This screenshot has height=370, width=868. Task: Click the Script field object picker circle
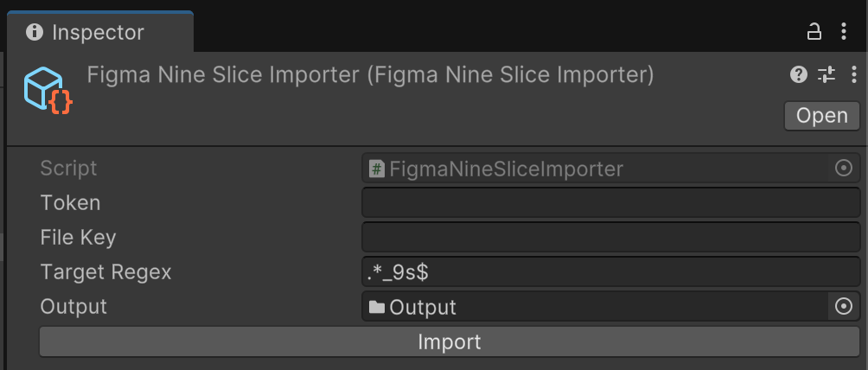point(844,169)
